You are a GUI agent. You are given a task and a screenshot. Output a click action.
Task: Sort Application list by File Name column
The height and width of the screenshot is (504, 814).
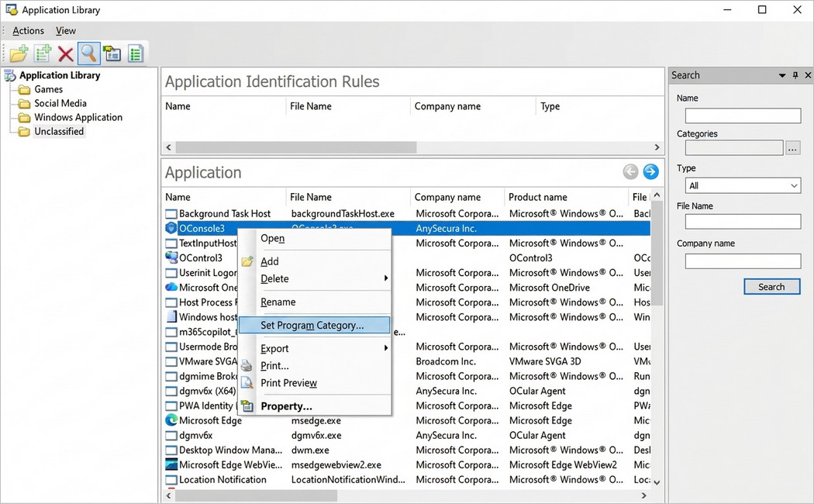point(348,197)
